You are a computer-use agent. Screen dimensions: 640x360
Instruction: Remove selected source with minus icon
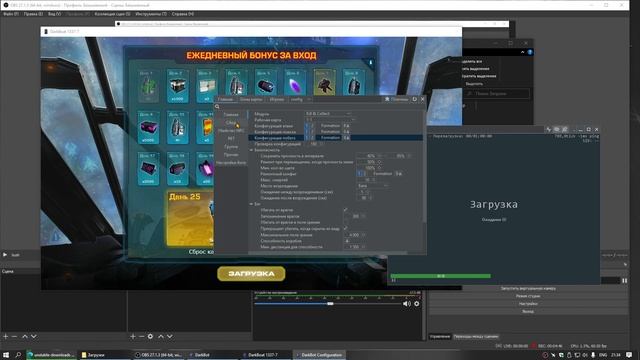tap(141, 336)
